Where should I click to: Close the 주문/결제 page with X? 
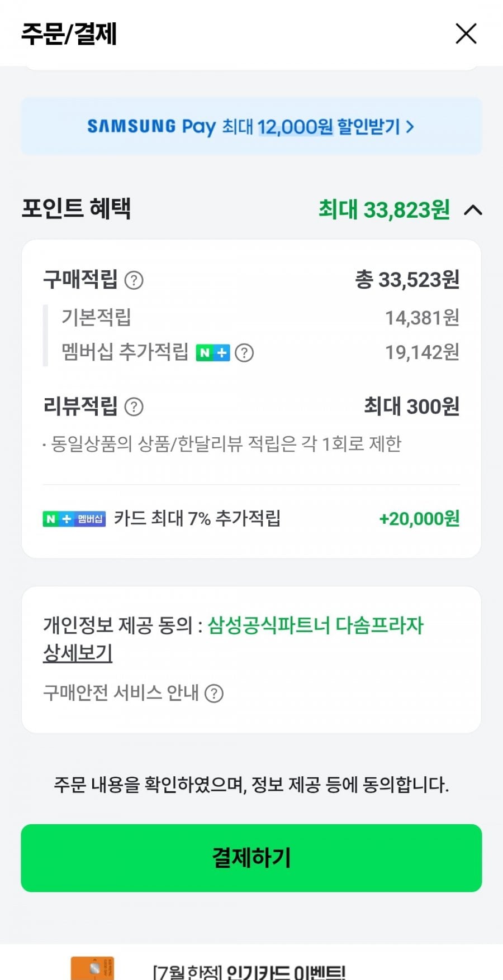[466, 34]
